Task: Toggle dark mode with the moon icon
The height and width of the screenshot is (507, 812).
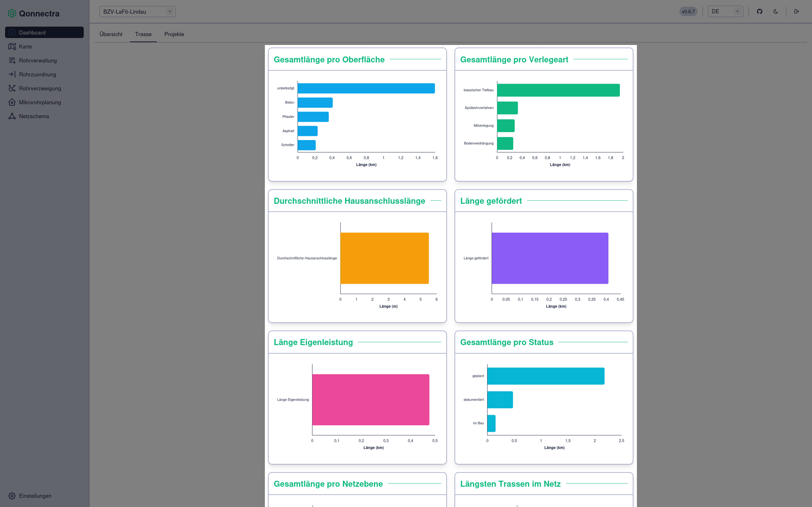Action: click(775, 11)
